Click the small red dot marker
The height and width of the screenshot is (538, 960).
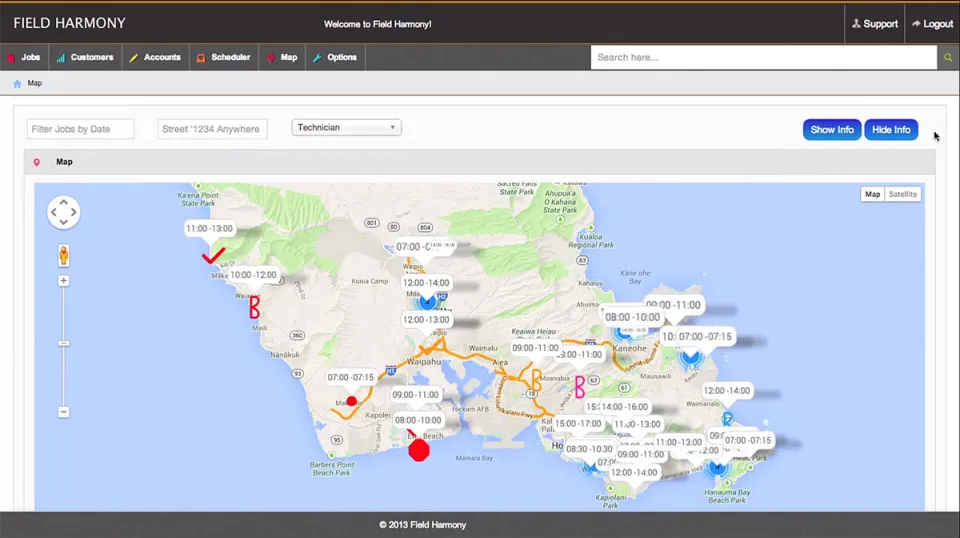point(351,402)
